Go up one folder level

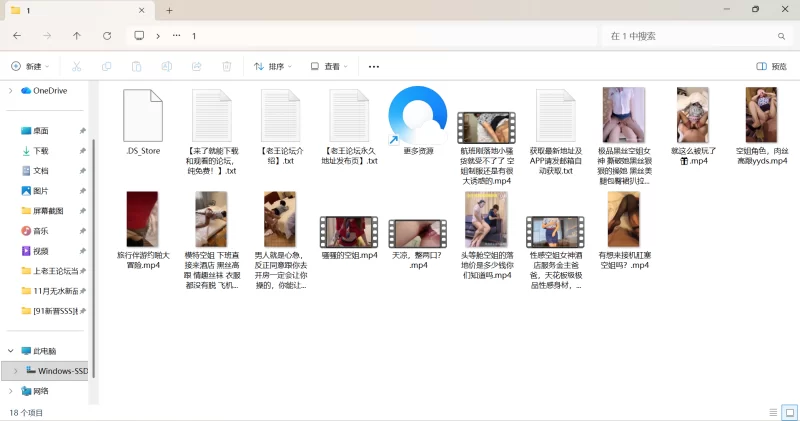click(77, 36)
